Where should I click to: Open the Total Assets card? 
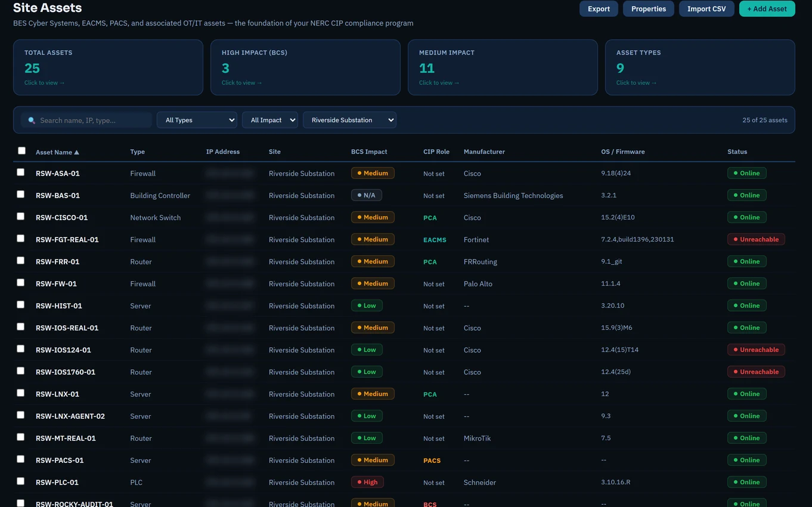(108, 67)
